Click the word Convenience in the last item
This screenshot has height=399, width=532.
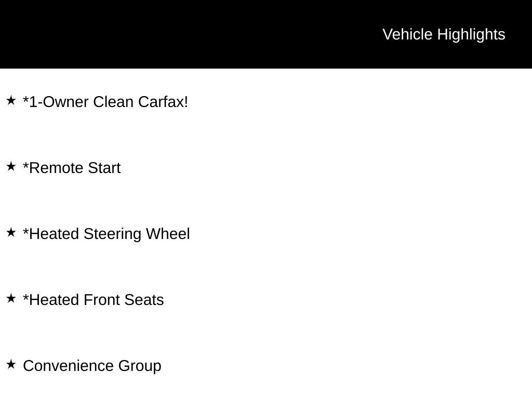[69, 366]
